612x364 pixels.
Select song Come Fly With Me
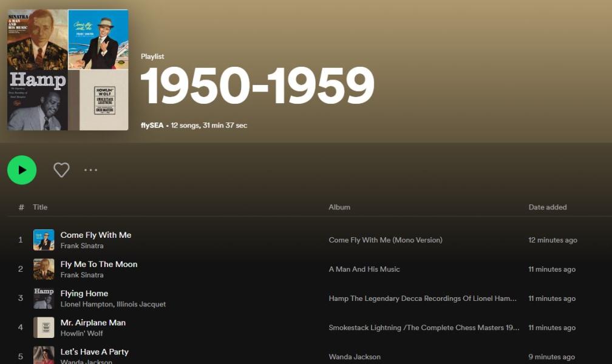(x=96, y=235)
